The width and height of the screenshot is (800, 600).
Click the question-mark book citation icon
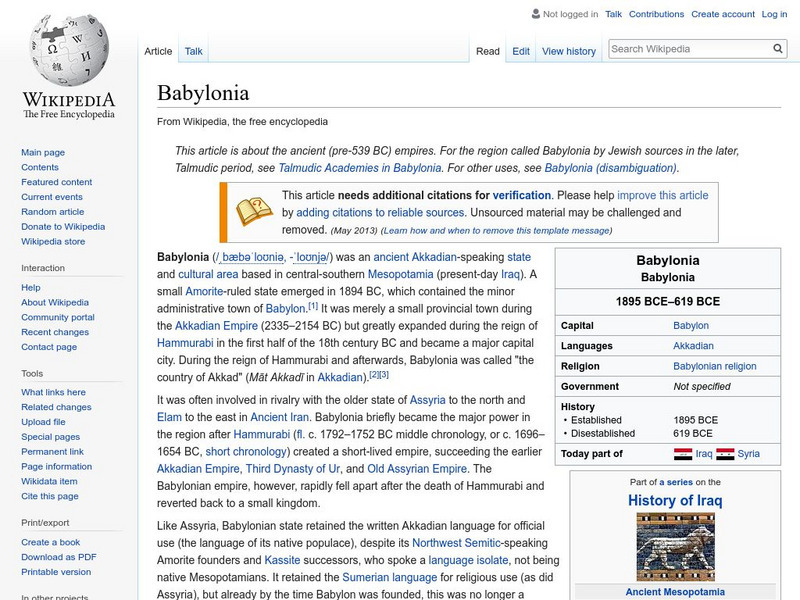(x=254, y=211)
